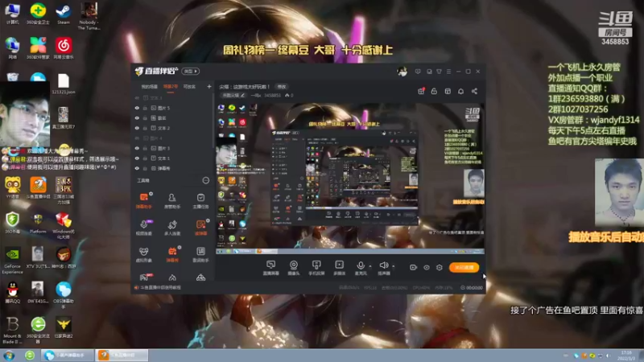The height and width of the screenshot is (362, 644).
Task: Open the 虚拟形象 virtual avatar tool
Action: [144, 254]
